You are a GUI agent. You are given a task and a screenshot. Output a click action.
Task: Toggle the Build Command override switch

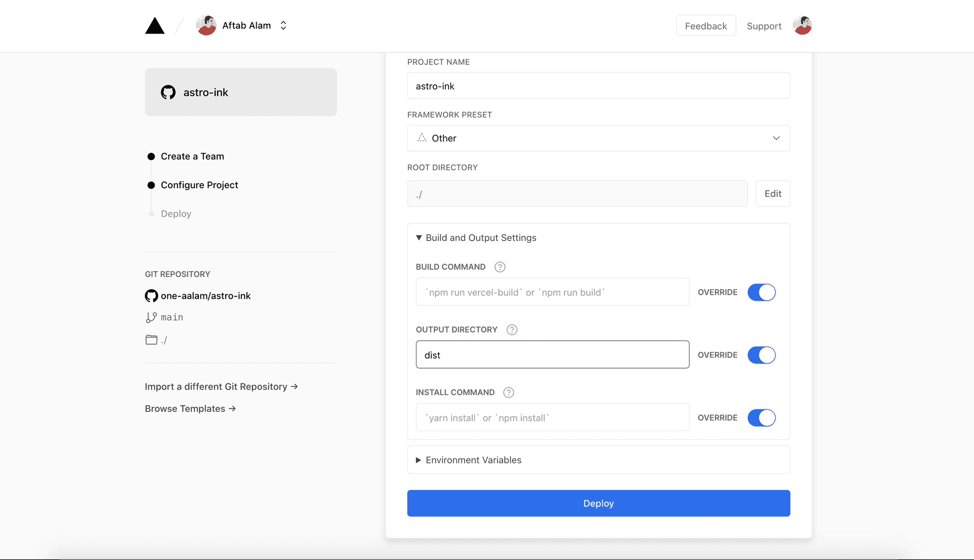click(761, 292)
